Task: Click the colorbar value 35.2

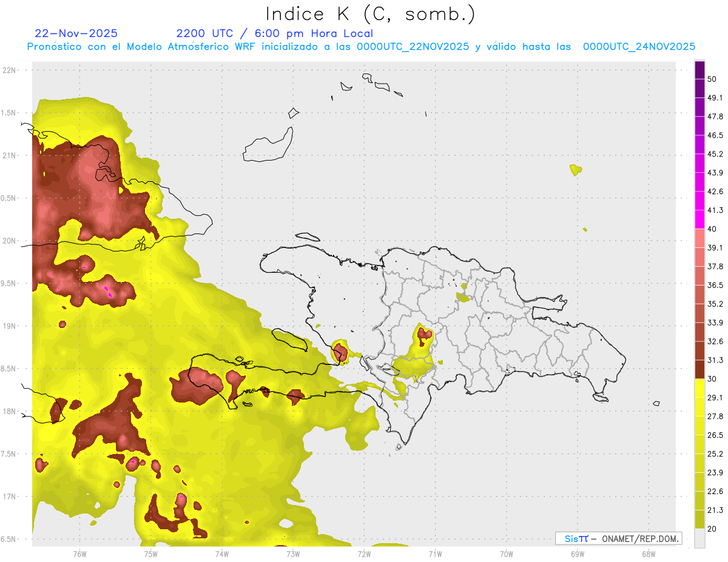Action: point(715,304)
